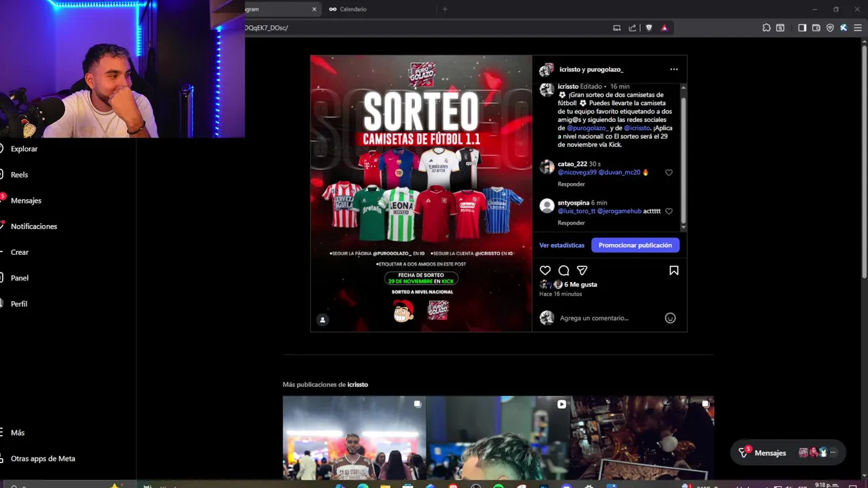Open Reels from the sidebar
This screenshot has height=488, width=868.
[x=19, y=174]
